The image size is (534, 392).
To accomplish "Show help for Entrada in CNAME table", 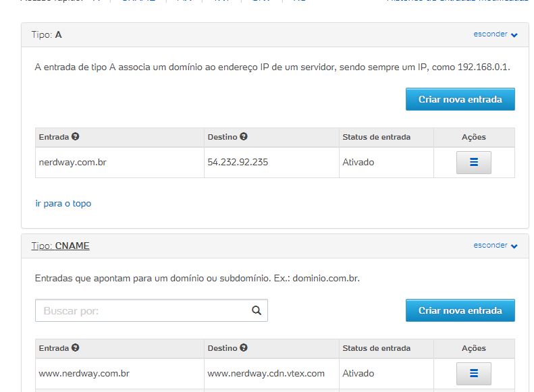I will [75, 347].
